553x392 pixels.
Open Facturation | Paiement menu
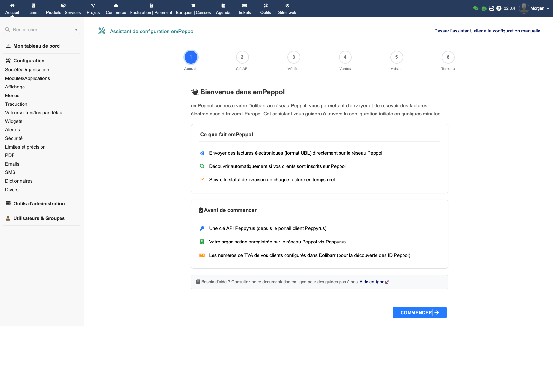(x=151, y=9)
